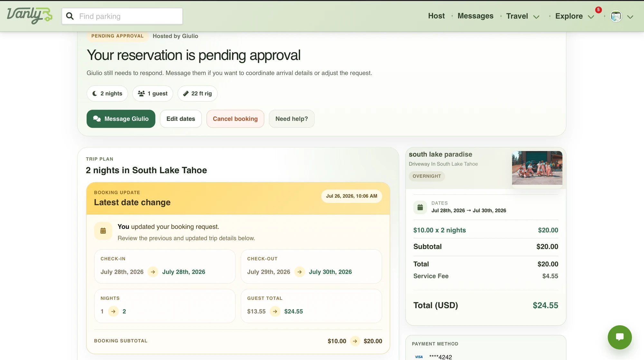Click the moon icon in 2 nights chip
644x360 pixels.
point(95,93)
